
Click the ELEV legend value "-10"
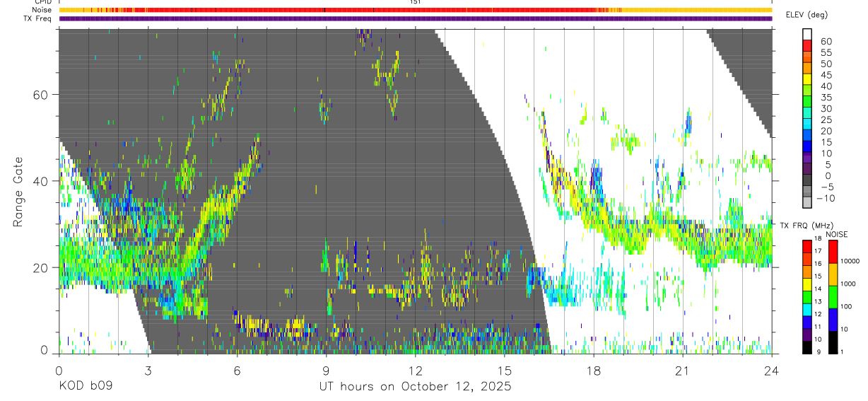(825, 198)
